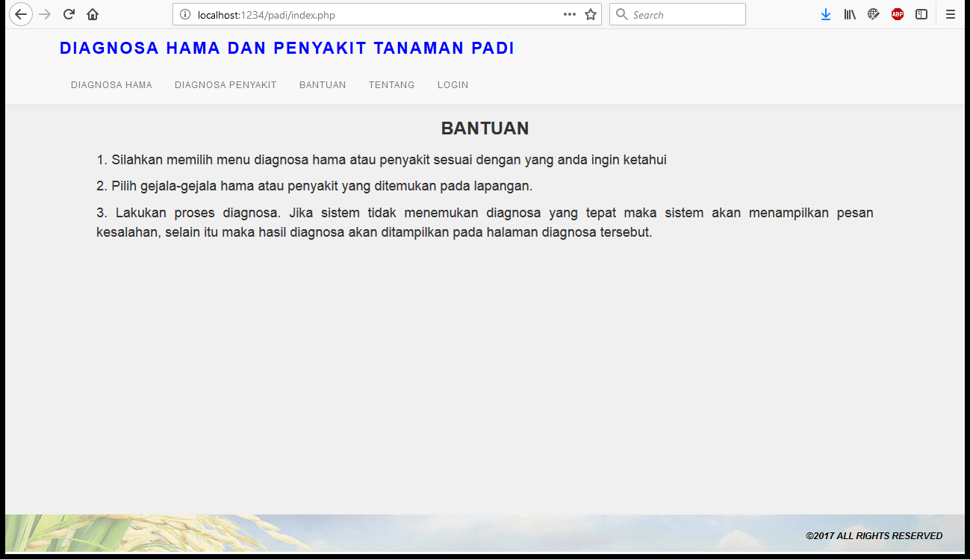
Task: Show site information for localhost
Action: tap(186, 14)
